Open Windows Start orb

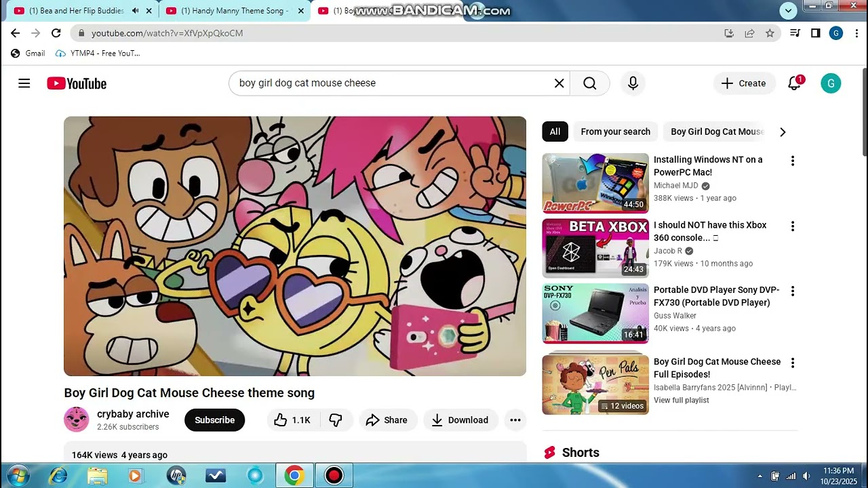pyautogui.click(x=18, y=476)
